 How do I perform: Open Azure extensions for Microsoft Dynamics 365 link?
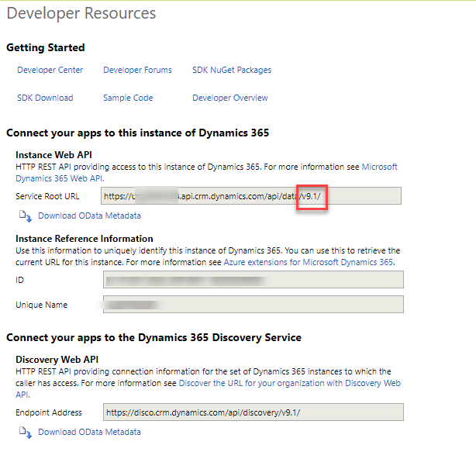tap(309, 262)
